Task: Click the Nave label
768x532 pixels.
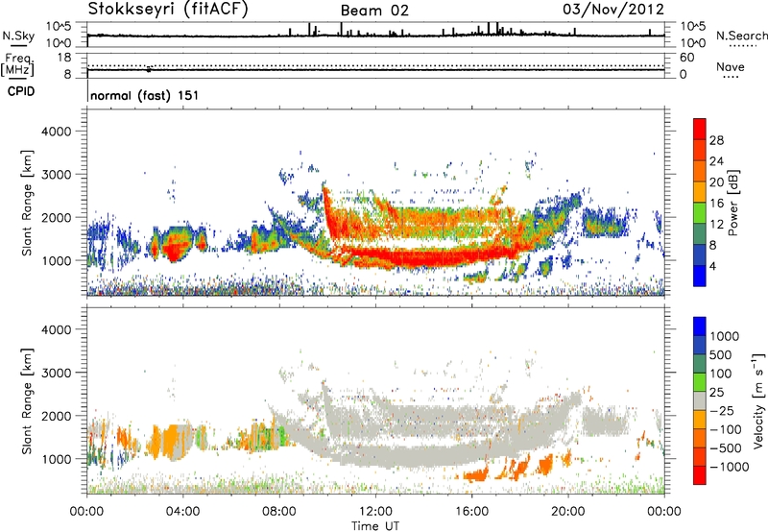Action: pyautogui.click(x=731, y=67)
